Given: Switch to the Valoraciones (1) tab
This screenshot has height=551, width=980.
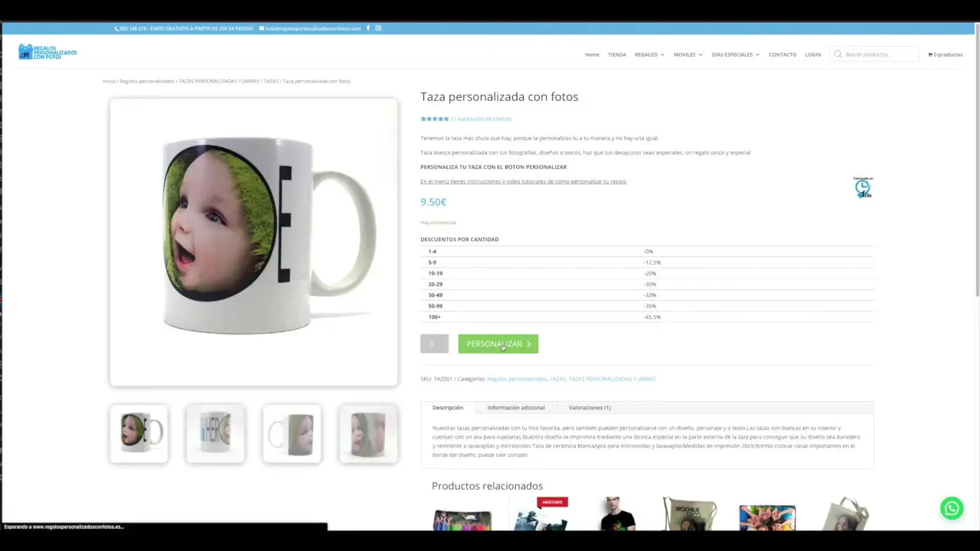Looking at the screenshot, I should click(x=589, y=407).
